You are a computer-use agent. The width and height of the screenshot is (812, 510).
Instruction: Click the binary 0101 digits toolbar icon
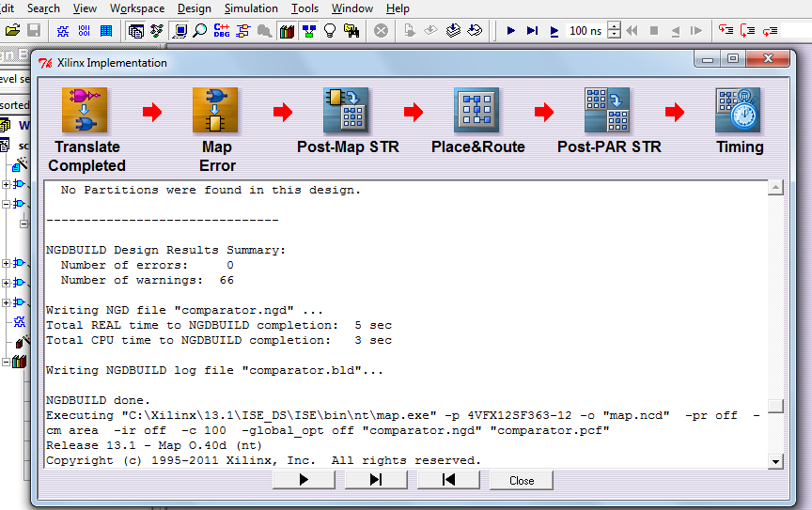85,31
